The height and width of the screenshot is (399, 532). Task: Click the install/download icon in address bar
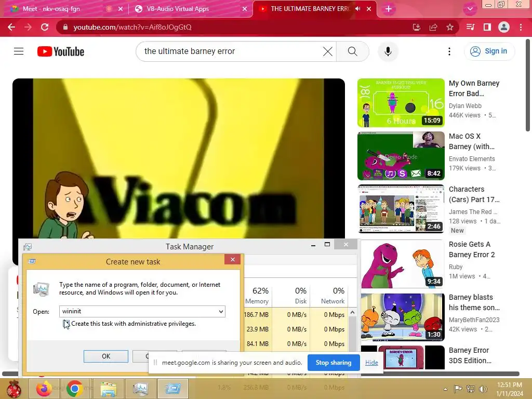point(417,27)
